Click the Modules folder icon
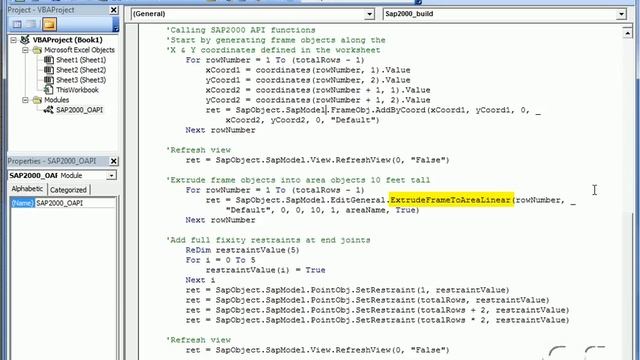This screenshot has height=360, width=640. (37, 100)
